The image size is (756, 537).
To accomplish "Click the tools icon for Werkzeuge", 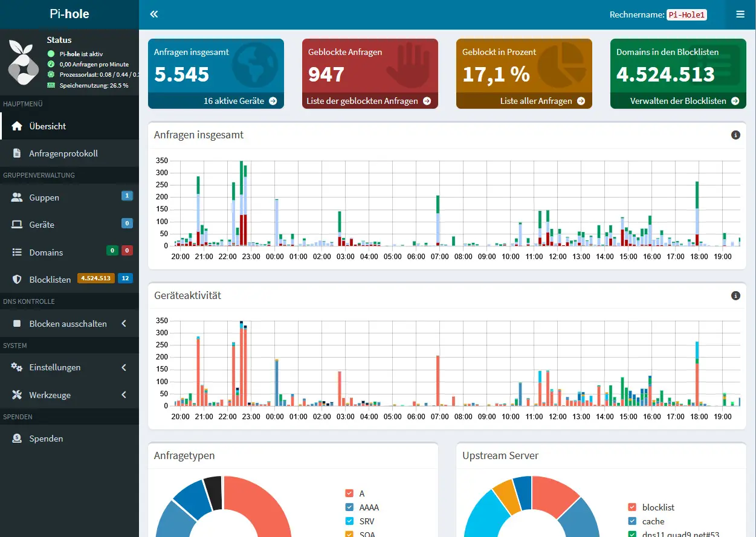I will pos(17,395).
